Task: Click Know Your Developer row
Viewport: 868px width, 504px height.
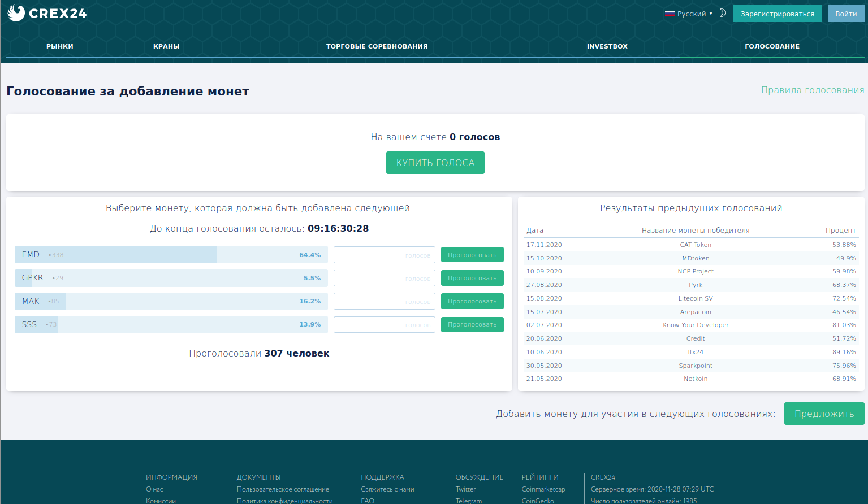Action: 691,325
